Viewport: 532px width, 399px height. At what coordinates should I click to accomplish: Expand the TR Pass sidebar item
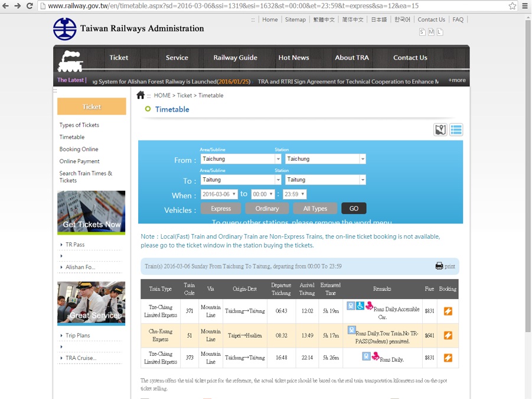tap(75, 245)
